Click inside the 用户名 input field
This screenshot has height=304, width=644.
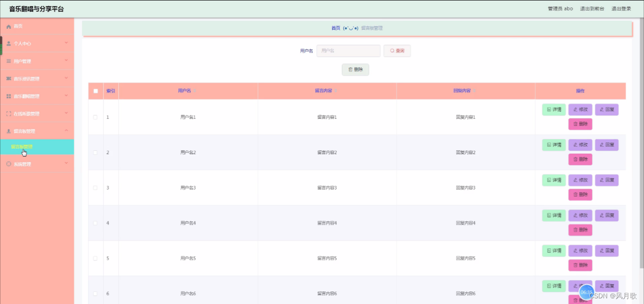pyautogui.click(x=348, y=51)
